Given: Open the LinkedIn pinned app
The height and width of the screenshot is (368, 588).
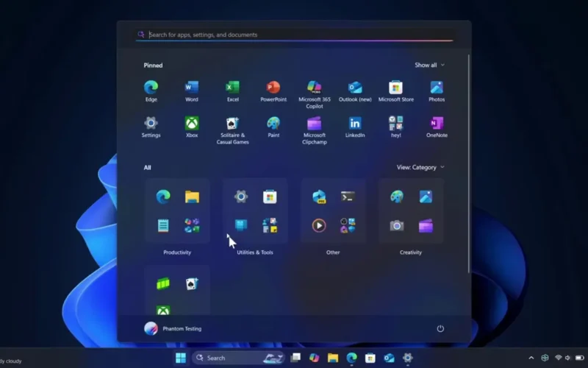Looking at the screenshot, I should point(355,127).
